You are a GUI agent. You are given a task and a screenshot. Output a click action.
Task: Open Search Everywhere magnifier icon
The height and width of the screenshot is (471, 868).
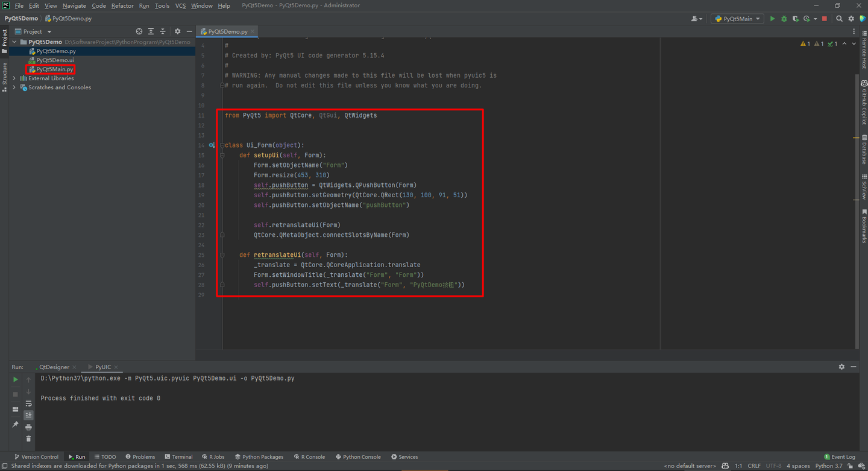pos(839,19)
